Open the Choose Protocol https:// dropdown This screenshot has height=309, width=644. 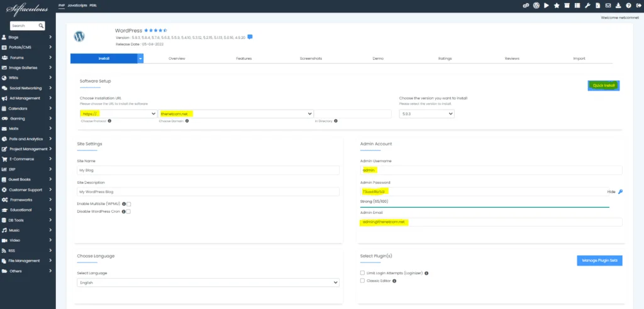119,114
